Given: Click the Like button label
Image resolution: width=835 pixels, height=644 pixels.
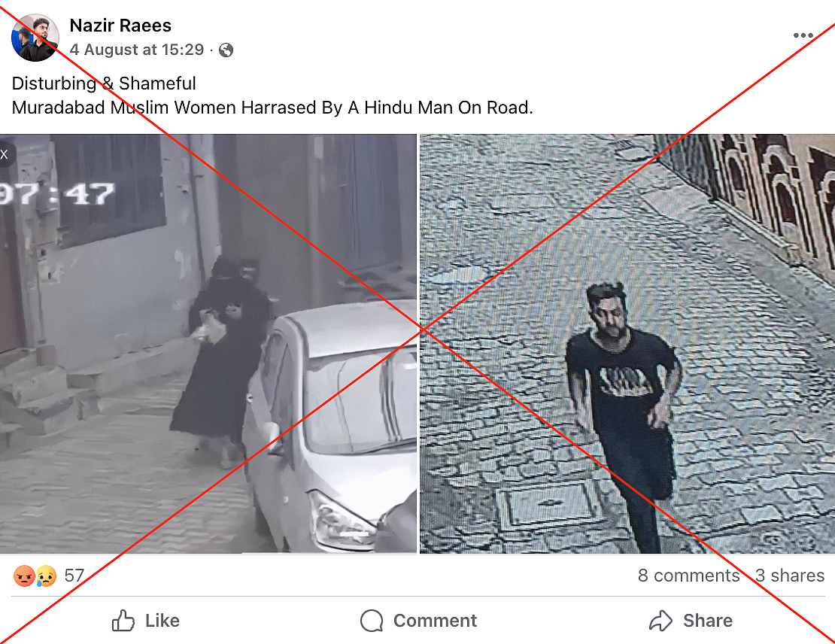Looking at the screenshot, I should (162, 621).
